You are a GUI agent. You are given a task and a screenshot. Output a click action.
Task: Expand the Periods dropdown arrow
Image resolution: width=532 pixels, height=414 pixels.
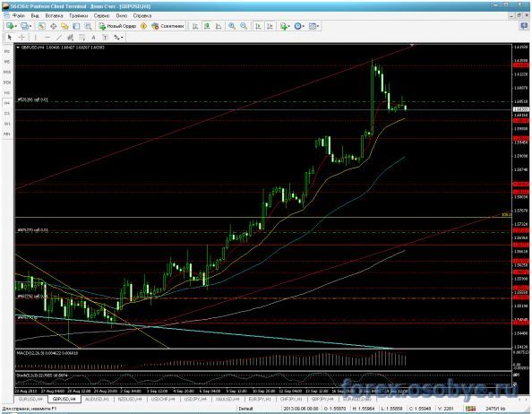click(x=304, y=27)
